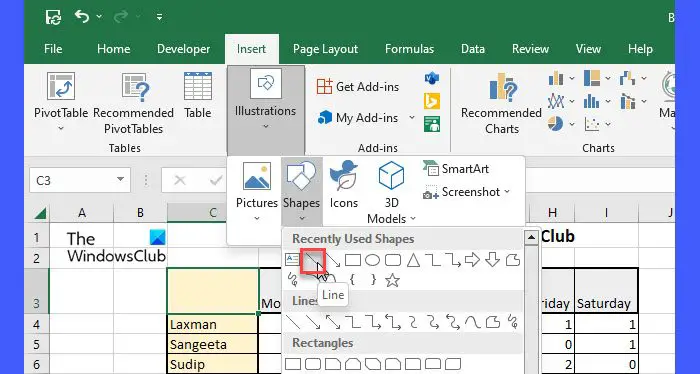The height and width of the screenshot is (374, 700).
Task: Pick the Curved Arrow Connector in Lines
Action: point(433,322)
